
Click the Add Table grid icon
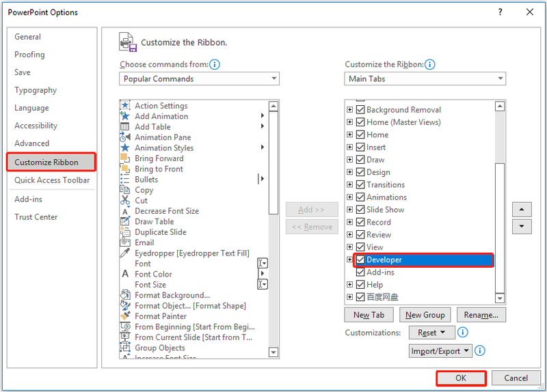click(125, 126)
